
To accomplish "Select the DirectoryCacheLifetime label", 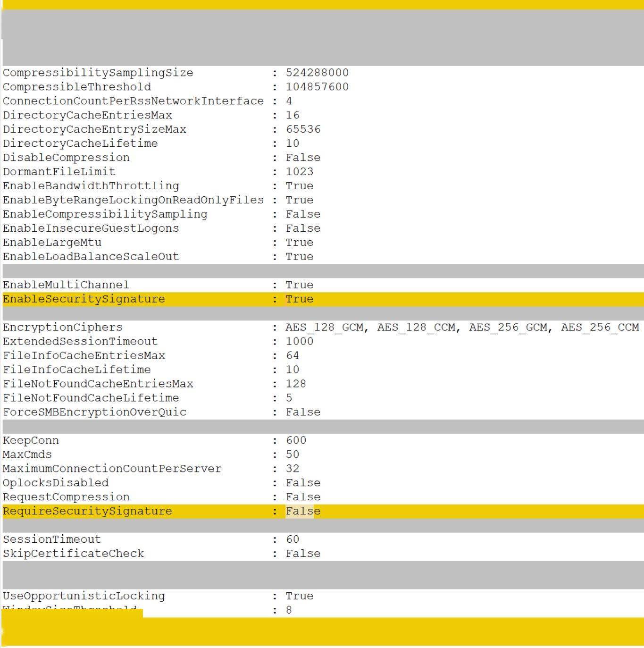I will point(80,143).
